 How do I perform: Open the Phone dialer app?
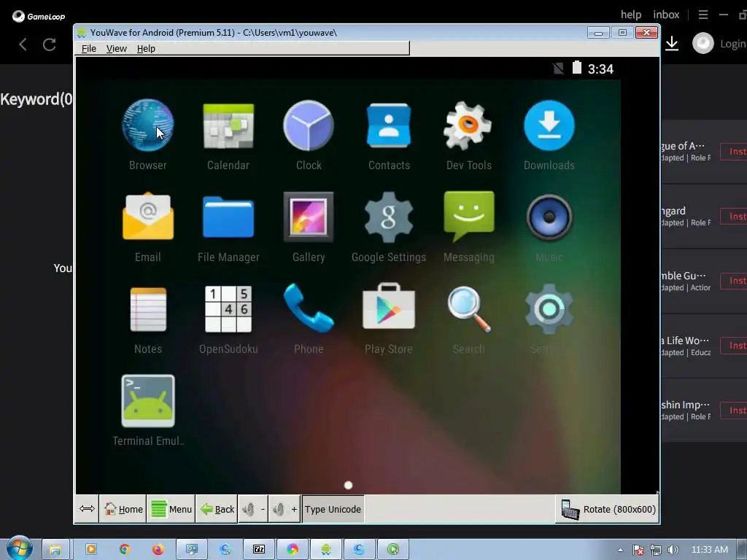coord(309,308)
